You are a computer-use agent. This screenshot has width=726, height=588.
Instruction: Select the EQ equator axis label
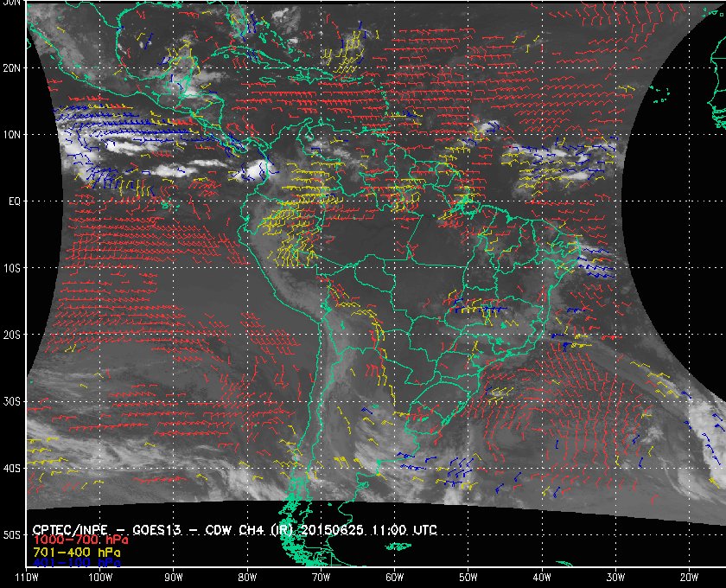coord(15,201)
